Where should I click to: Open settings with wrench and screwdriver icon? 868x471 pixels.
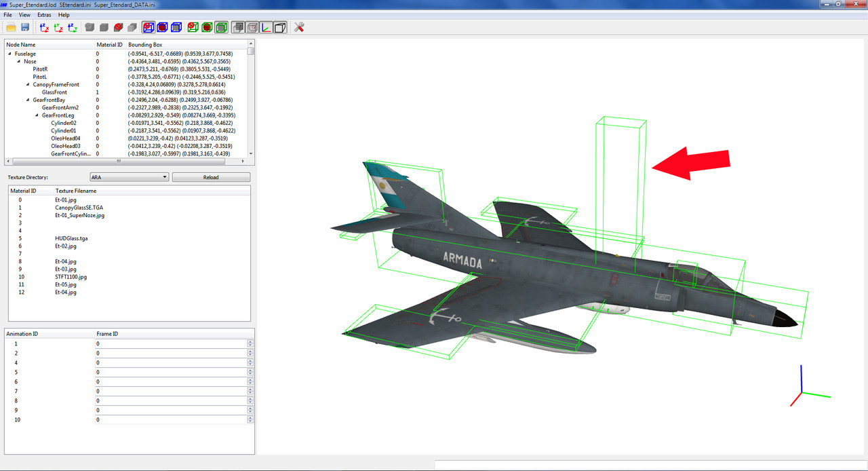(299, 28)
